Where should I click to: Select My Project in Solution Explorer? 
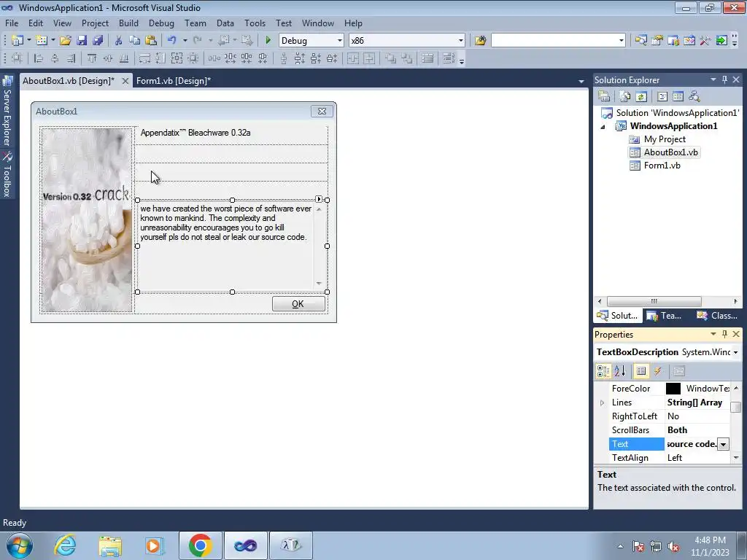[x=664, y=139]
